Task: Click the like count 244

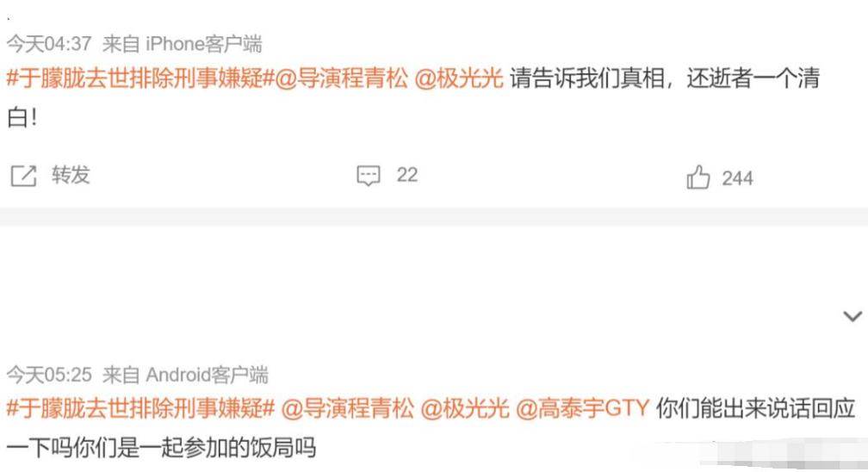Action: pos(737,178)
